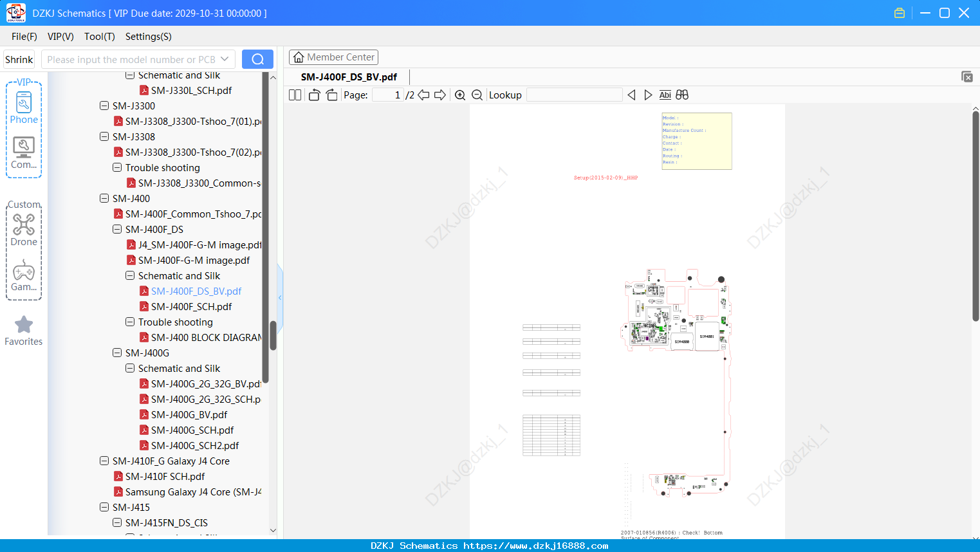Open SM-J400F-G-M image.pdf
This screenshot has height=552, width=980.
(188, 261)
